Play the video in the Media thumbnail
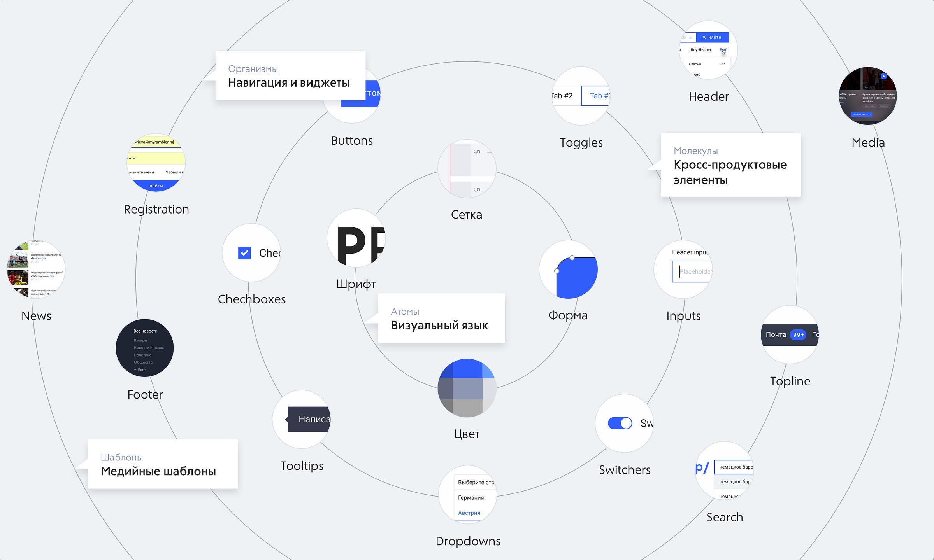 click(x=884, y=76)
